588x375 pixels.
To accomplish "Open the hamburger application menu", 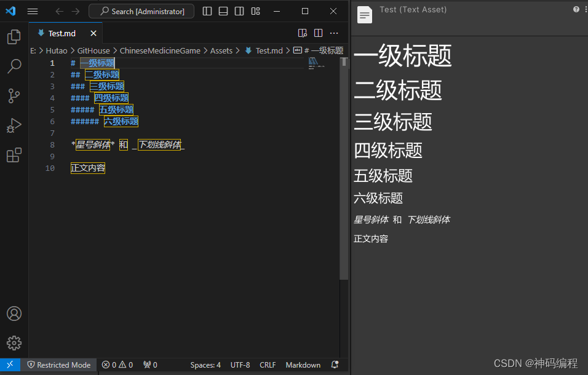I will [33, 11].
